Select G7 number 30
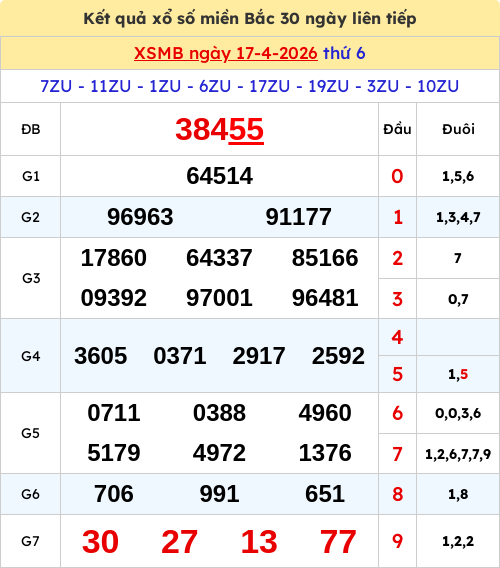The width and height of the screenshot is (500, 568). tap(100, 542)
